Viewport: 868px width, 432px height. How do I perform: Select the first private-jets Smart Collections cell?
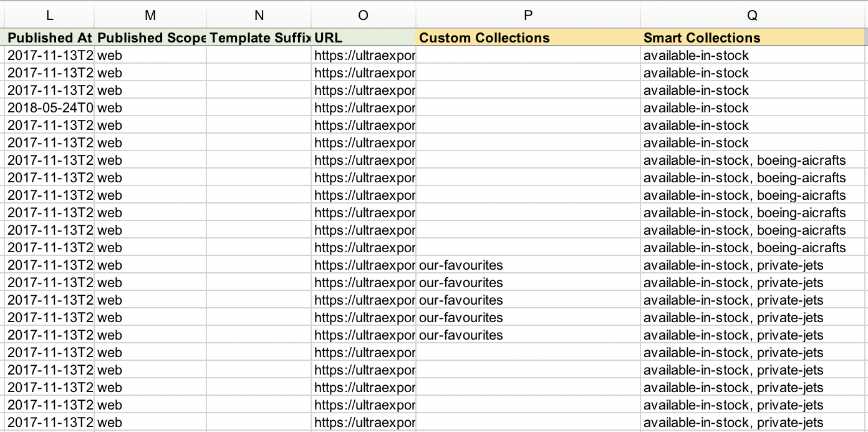pyautogui.click(x=752, y=265)
